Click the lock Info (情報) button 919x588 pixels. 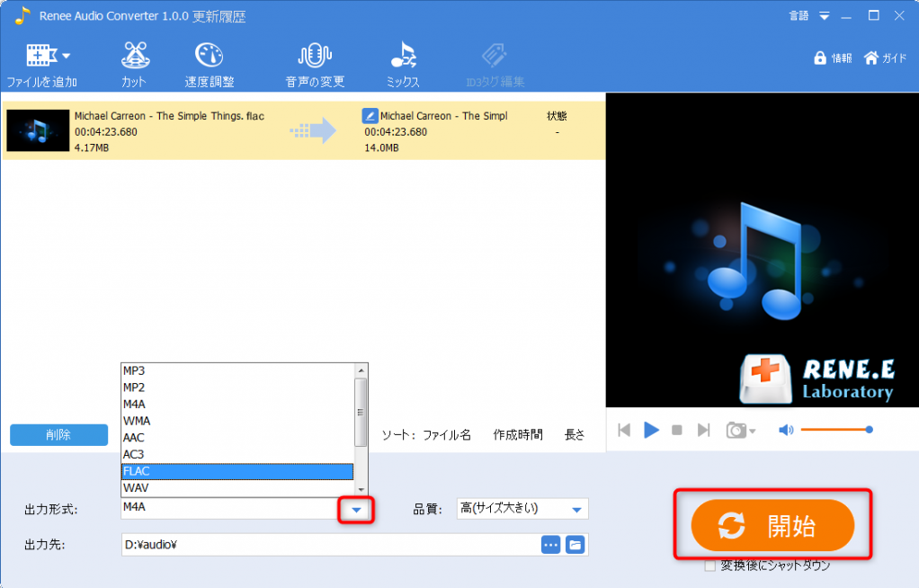(x=833, y=58)
